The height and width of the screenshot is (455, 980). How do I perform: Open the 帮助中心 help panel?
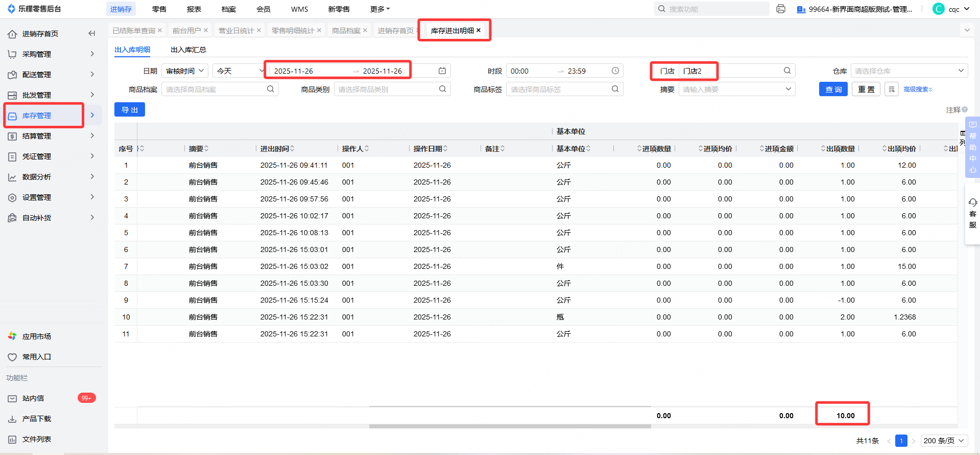click(972, 147)
